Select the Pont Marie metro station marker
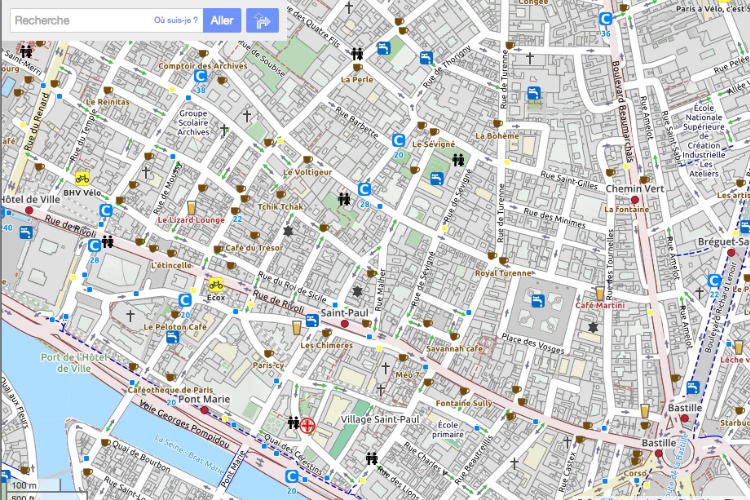 (205, 410)
